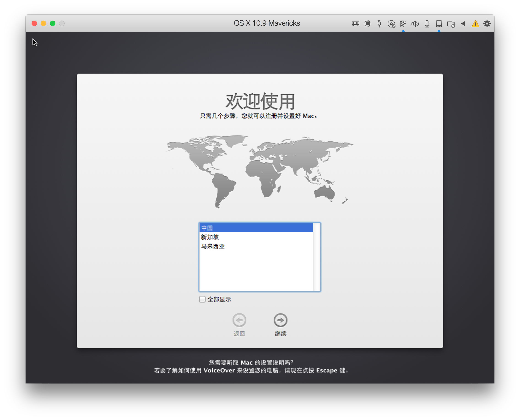Screen dimensions: 520x420
Task: Select 马来西亚 in the country list
Action: click(x=256, y=246)
